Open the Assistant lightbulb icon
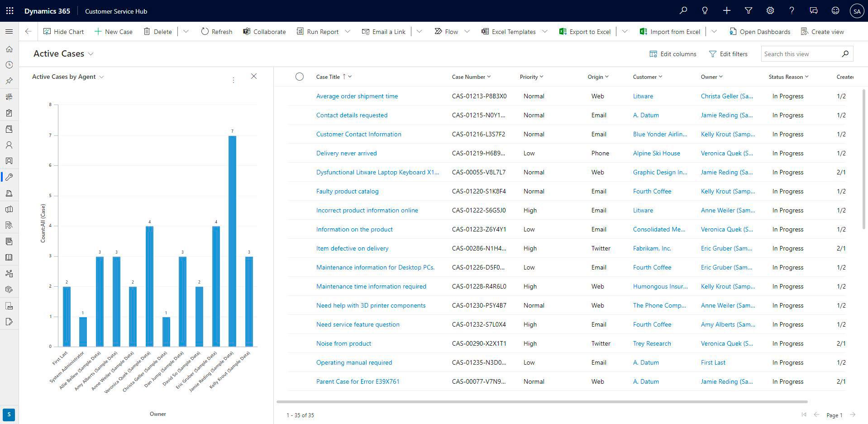868x424 pixels. click(x=705, y=11)
